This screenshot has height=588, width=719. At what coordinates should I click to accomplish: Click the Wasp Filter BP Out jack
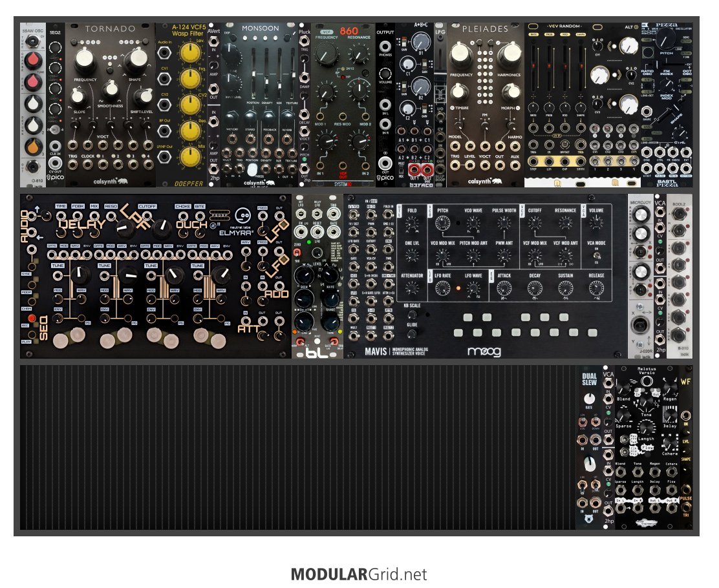tap(164, 131)
